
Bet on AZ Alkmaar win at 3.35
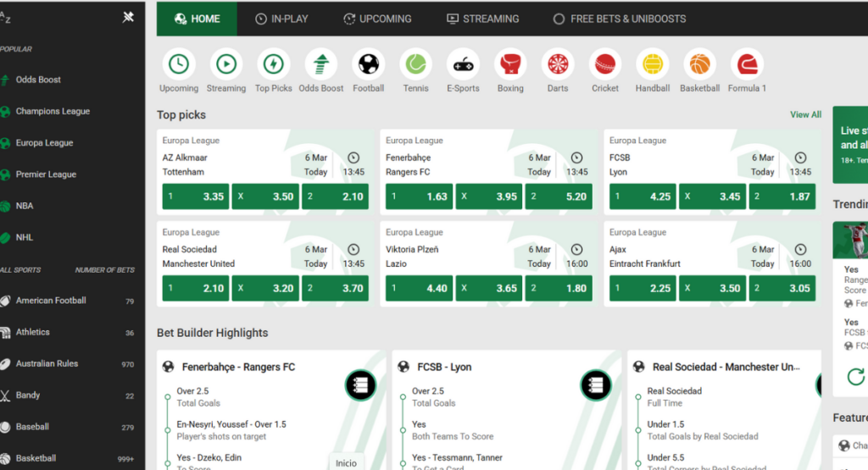pyautogui.click(x=196, y=196)
